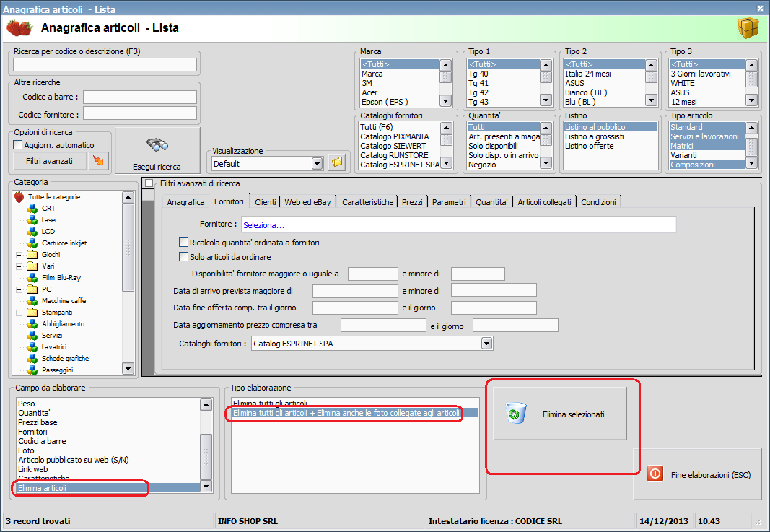The height and width of the screenshot is (532, 770).
Task: Click the golden cubes icon top right
Action: [748, 28]
